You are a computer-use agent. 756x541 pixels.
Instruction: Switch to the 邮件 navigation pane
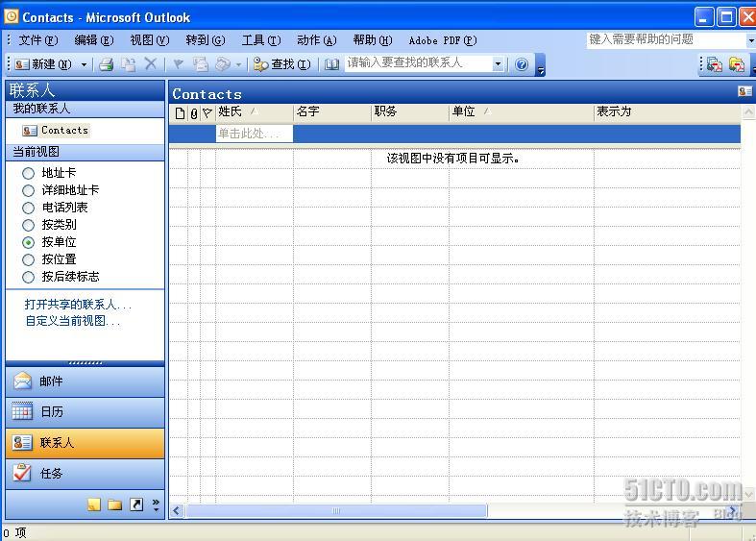click(x=85, y=381)
